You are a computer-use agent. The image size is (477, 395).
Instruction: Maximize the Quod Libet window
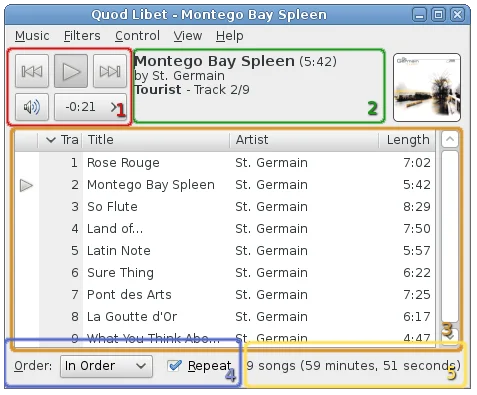click(x=438, y=15)
